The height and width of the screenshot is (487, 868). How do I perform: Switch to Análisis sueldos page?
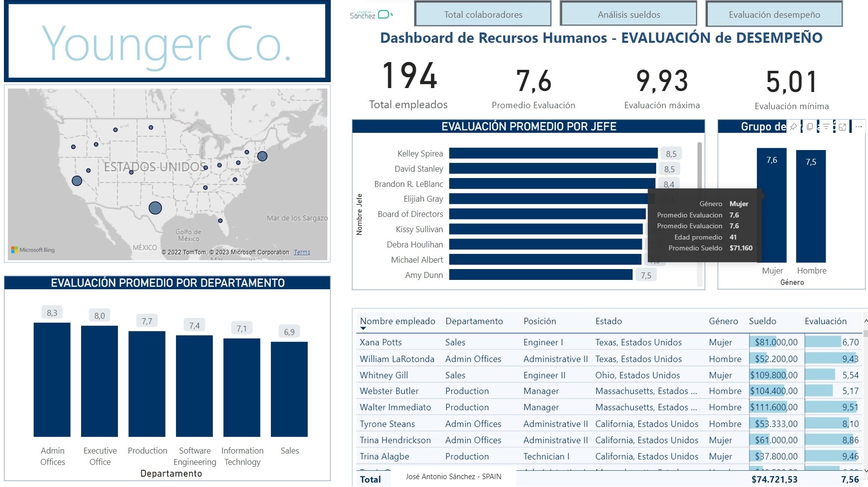tap(628, 15)
